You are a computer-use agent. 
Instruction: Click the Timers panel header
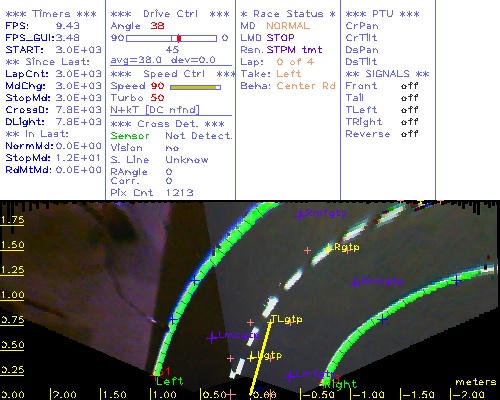pyautogui.click(x=51, y=14)
